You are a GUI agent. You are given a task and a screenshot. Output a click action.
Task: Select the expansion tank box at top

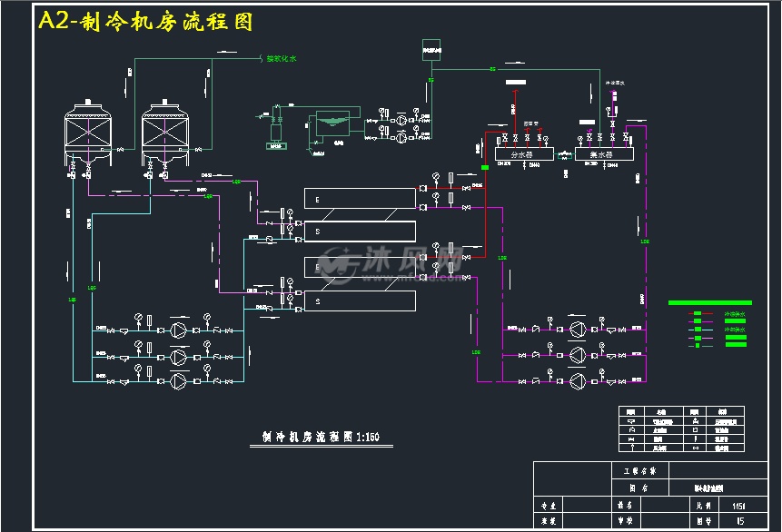431,50
